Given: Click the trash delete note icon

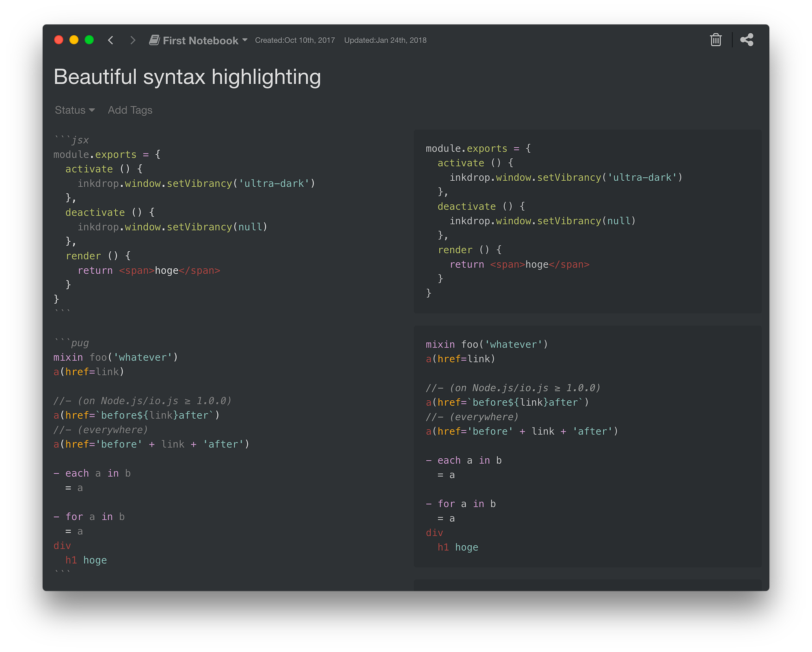Looking at the screenshot, I should tap(716, 40).
